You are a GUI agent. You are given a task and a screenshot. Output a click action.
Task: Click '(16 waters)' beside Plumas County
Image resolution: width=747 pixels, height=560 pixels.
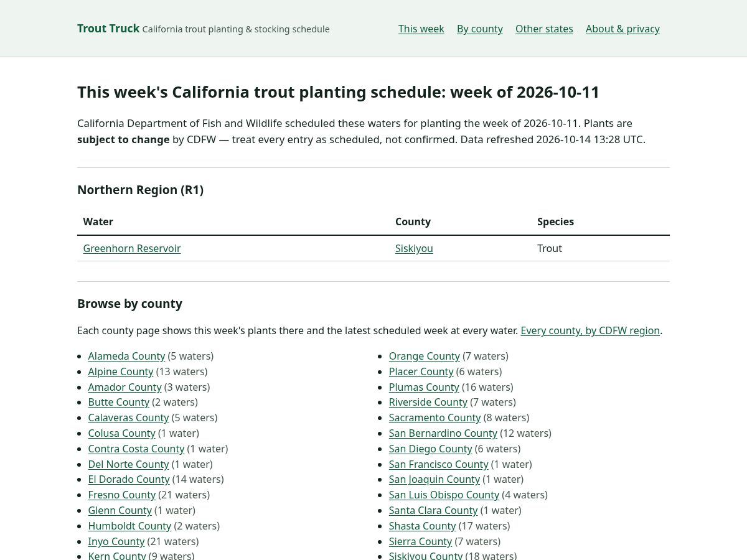[487, 387]
